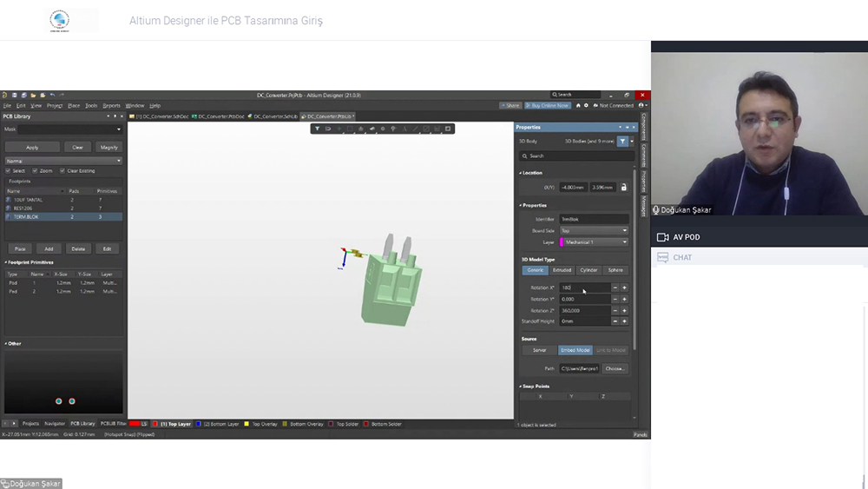Increase Rotation Y with plus button
868x489 pixels.
pos(624,299)
